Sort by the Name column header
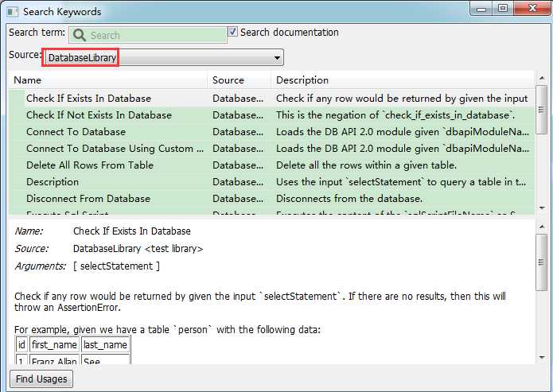 [107, 80]
